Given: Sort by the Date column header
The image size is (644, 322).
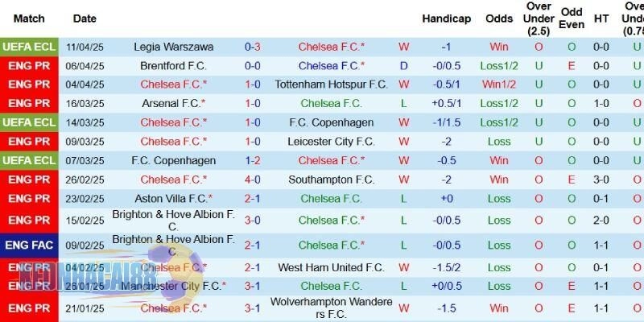Looking at the screenshot, I should coord(85,19).
